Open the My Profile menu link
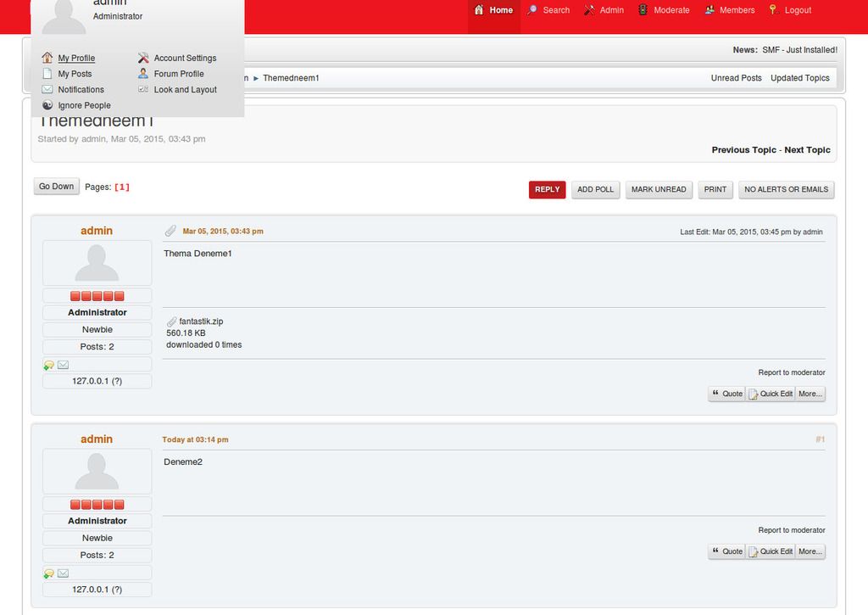 (76, 59)
